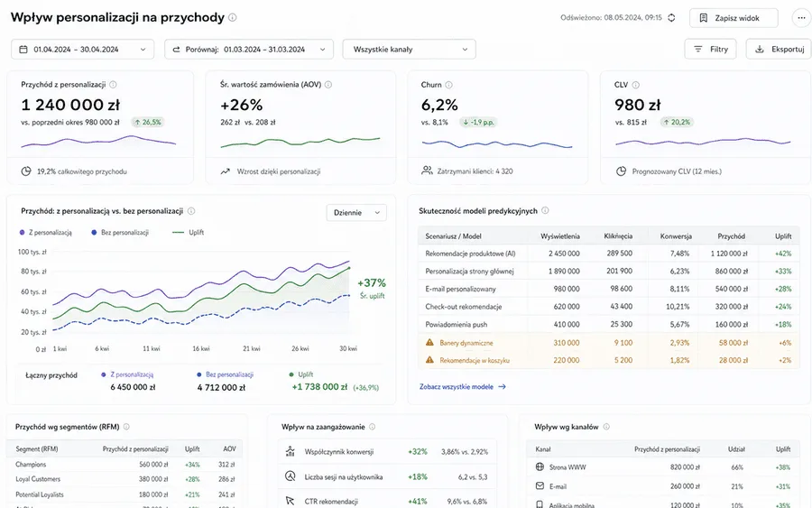Select the Powiadomienia push row
The width and height of the screenshot is (812, 508).
click(x=608, y=325)
